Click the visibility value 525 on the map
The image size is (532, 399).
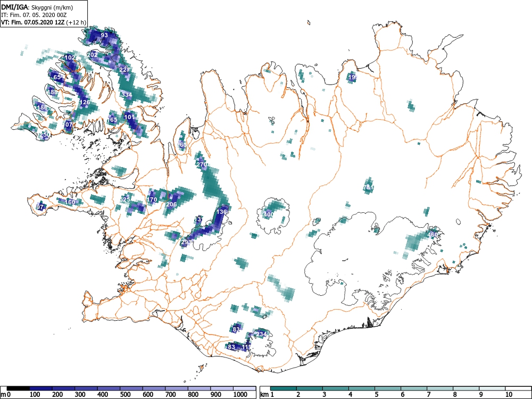coord(125,199)
